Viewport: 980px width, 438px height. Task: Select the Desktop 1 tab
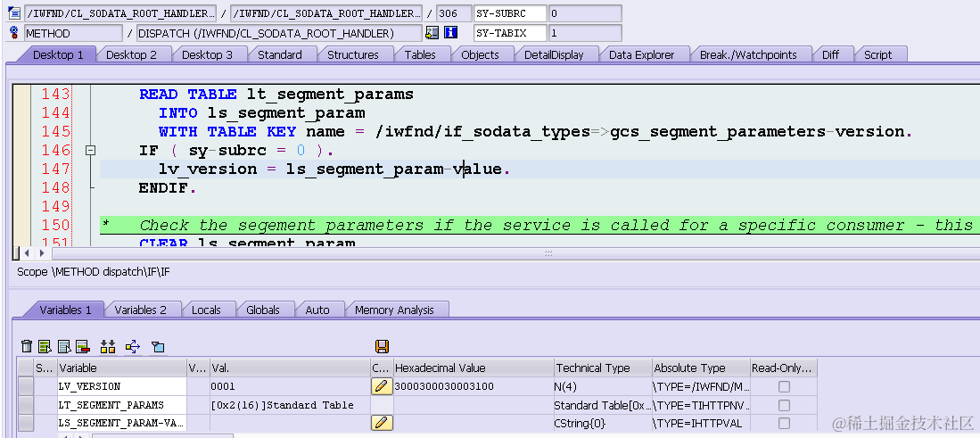coord(57,54)
